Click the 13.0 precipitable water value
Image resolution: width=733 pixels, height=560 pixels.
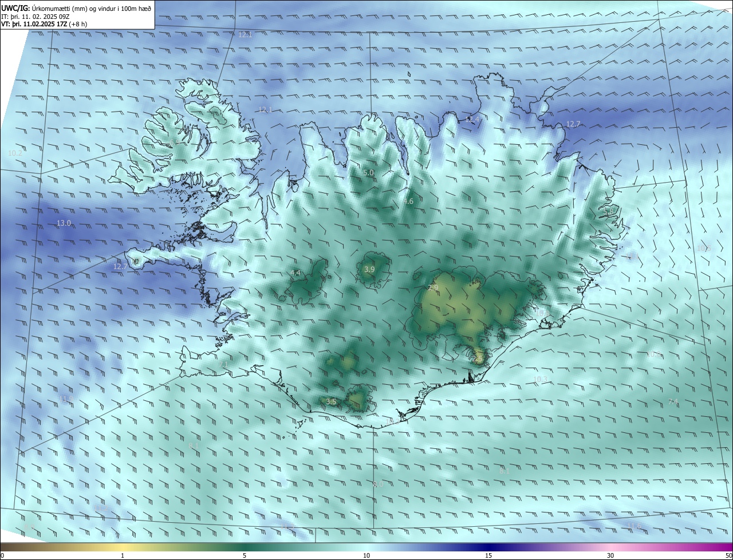point(64,223)
